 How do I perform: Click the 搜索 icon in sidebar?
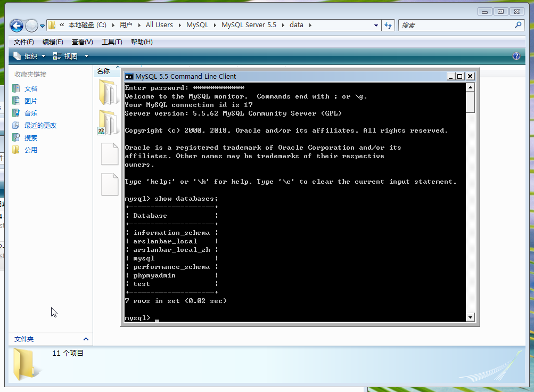point(16,137)
